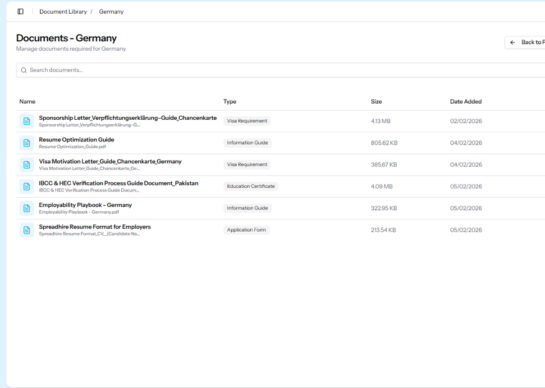
Task: Click Information Guide tag on Employability Playbook row
Action: tap(247, 208)
